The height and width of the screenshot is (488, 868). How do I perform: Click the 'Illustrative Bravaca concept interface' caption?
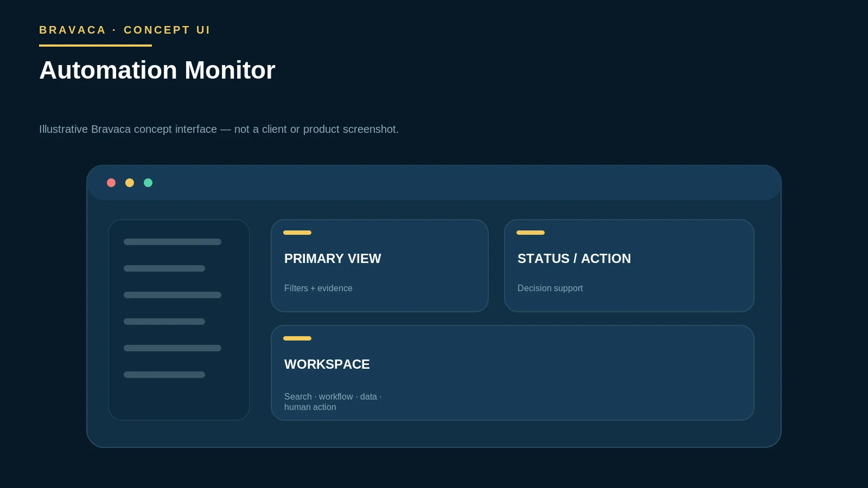click(219, 129)
